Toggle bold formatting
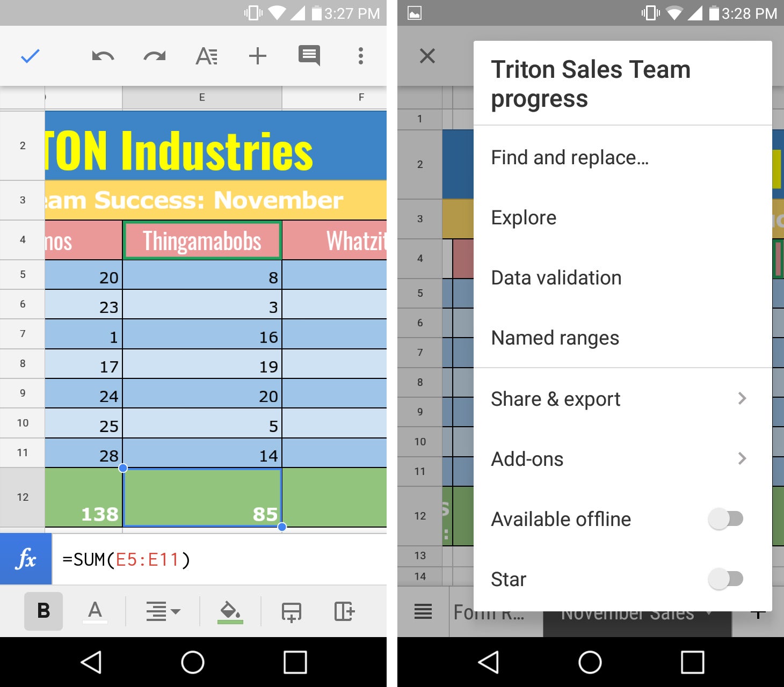Image resolution: width=784 pixels, height=687 pixels. [43, 611]
